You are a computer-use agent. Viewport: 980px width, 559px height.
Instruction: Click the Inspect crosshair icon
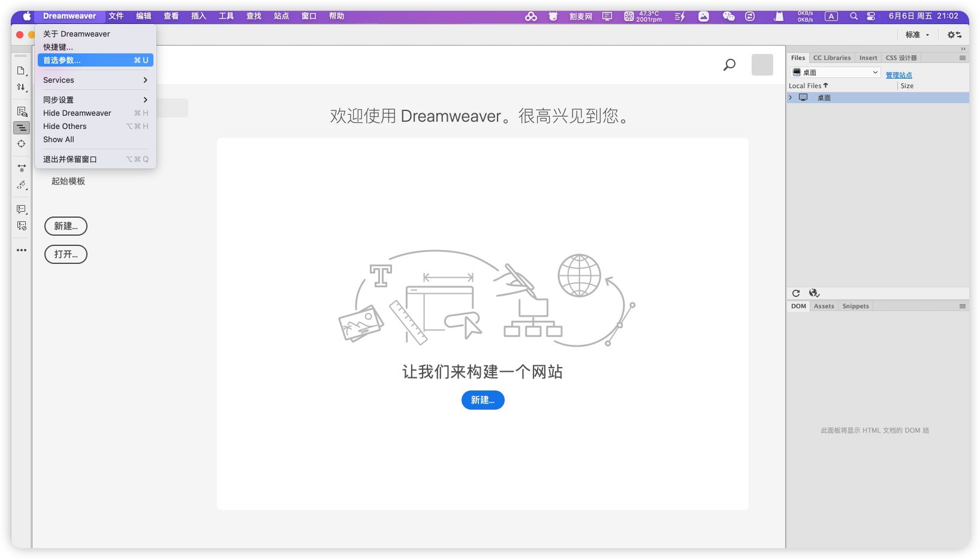[x=22, y=144]
